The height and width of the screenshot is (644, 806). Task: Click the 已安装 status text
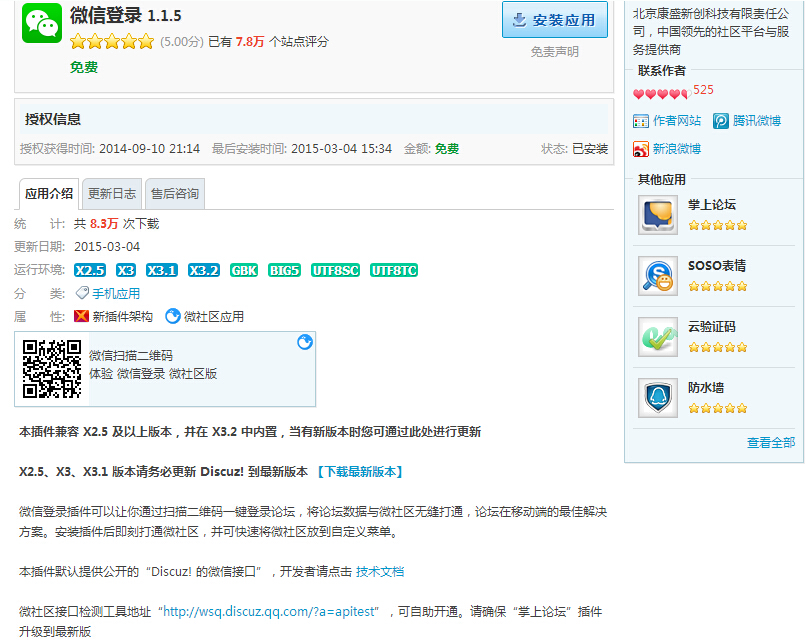coord(590,149)
